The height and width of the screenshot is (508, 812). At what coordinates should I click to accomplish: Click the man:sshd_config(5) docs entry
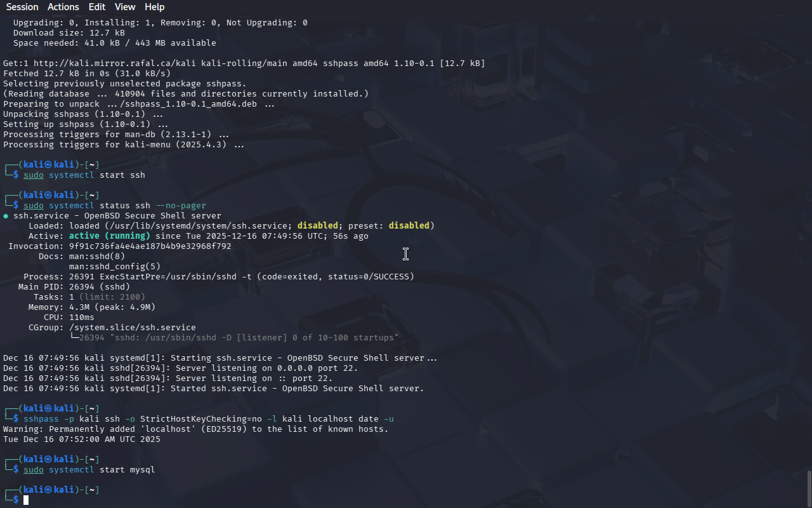pyautogui.click(x=115, y=266)
